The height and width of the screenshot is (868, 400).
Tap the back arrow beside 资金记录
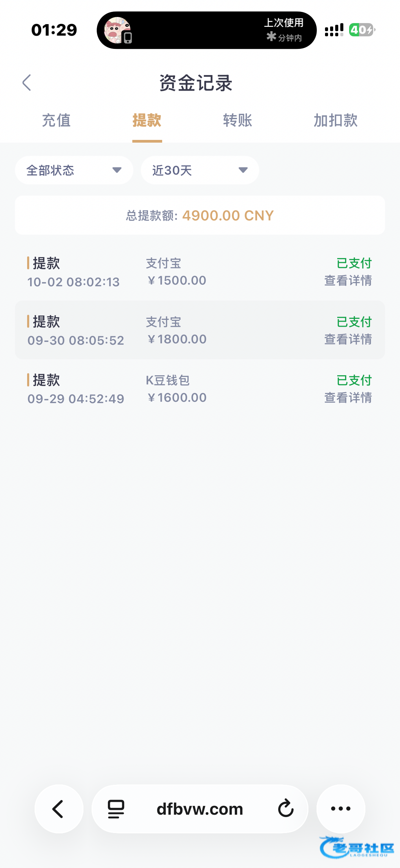point(26,83)
